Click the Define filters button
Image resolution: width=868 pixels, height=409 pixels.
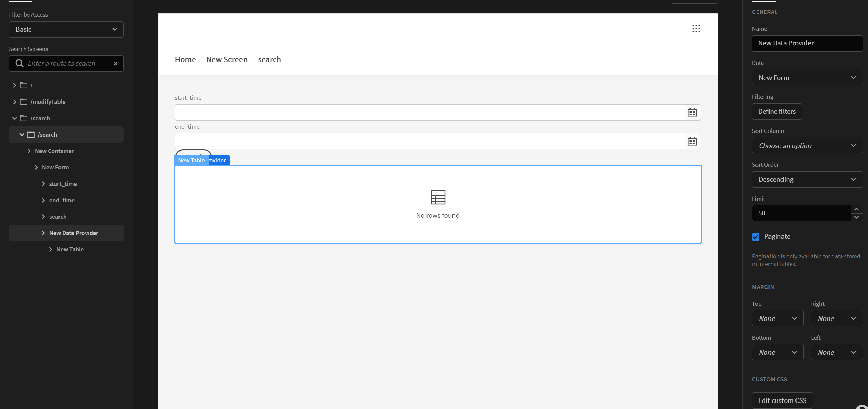coord(777,111)
